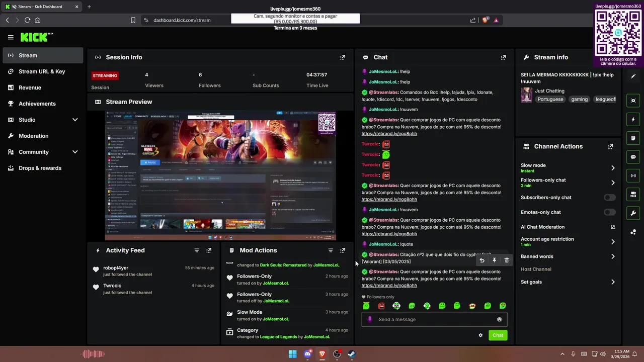Image resolution: width=644 pixels, height=362 pixels.
Task: Click the STREAMING status badge
Action: (x=105, y=75)
